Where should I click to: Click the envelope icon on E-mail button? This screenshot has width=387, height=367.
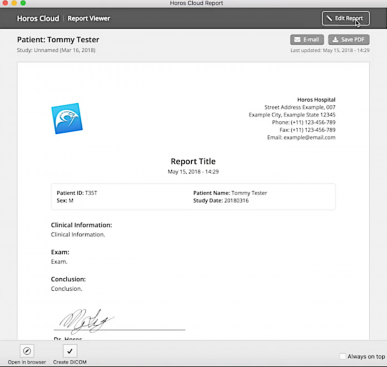[x=297, y=40]
